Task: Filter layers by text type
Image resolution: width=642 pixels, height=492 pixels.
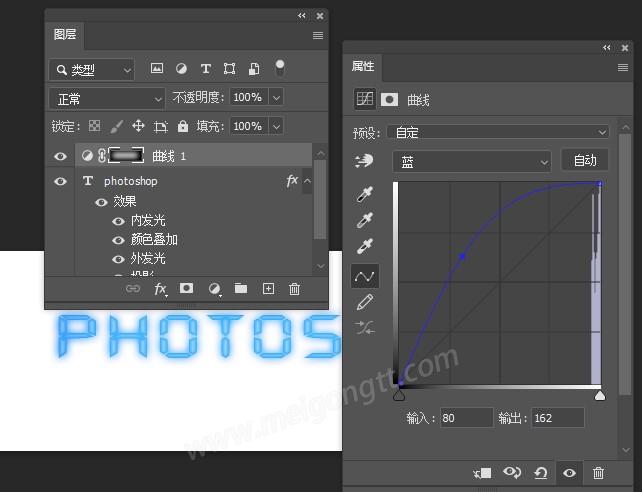Action: 206,68
